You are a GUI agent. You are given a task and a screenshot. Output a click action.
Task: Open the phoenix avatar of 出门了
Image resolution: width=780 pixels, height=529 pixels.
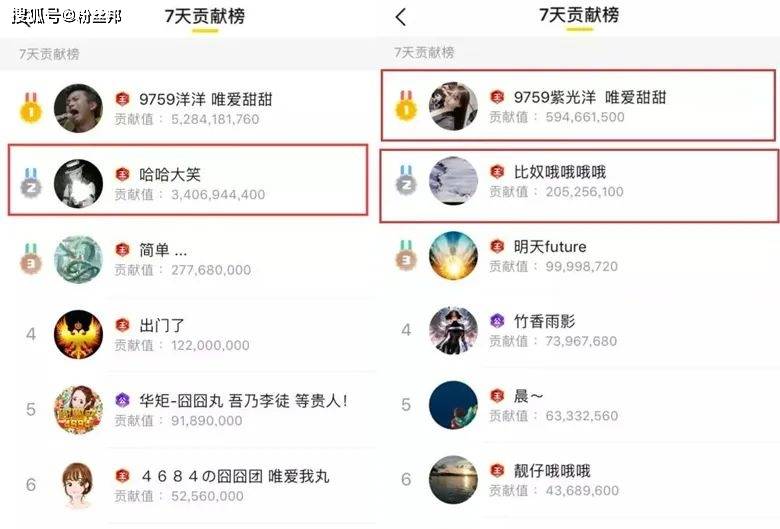coord(78,334)
